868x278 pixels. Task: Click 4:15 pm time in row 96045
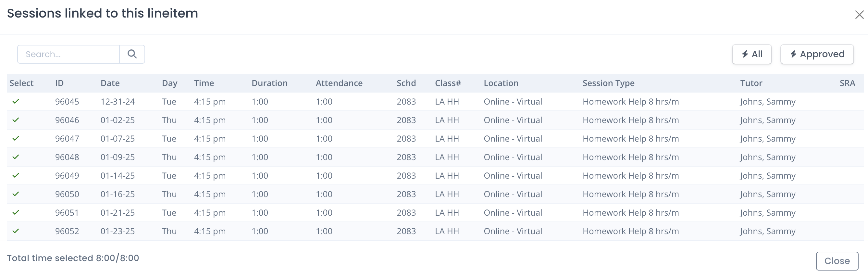click(210, 102)
